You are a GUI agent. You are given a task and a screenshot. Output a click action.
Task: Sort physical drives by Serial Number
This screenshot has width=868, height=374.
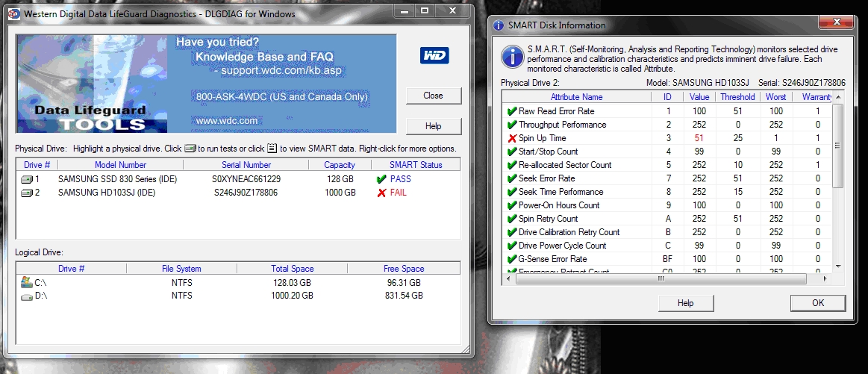coord(246,164)
